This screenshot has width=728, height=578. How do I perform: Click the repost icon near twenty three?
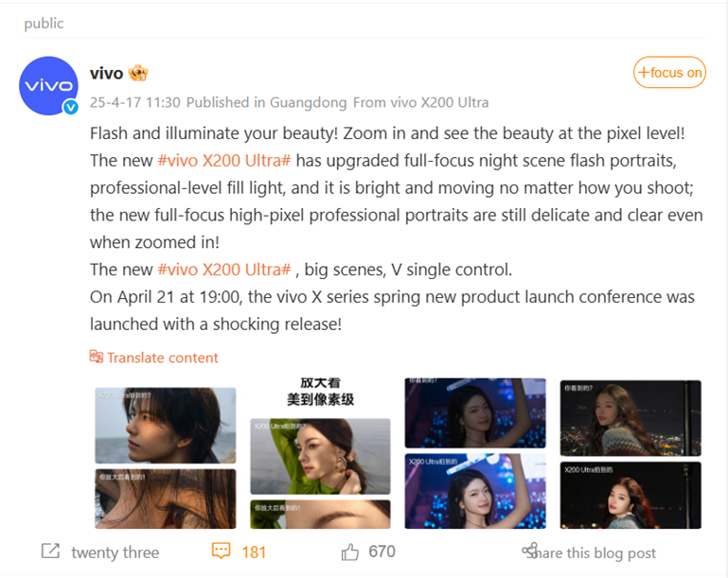coord(50,552)
